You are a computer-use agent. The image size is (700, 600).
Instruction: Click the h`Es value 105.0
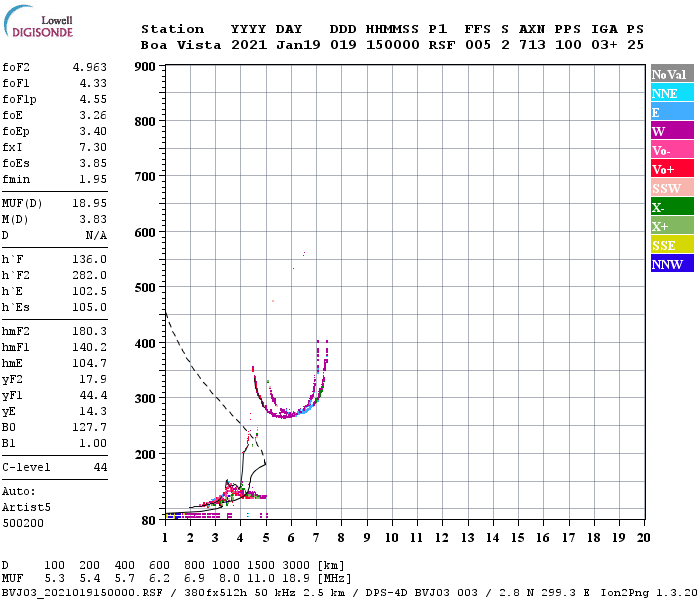90,308
